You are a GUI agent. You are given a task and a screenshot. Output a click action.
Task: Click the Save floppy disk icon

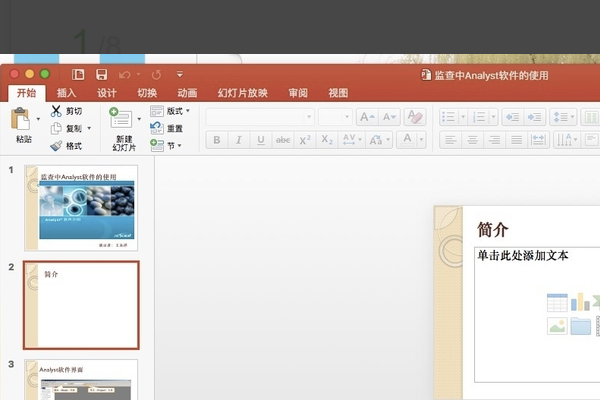click(101, 75)
